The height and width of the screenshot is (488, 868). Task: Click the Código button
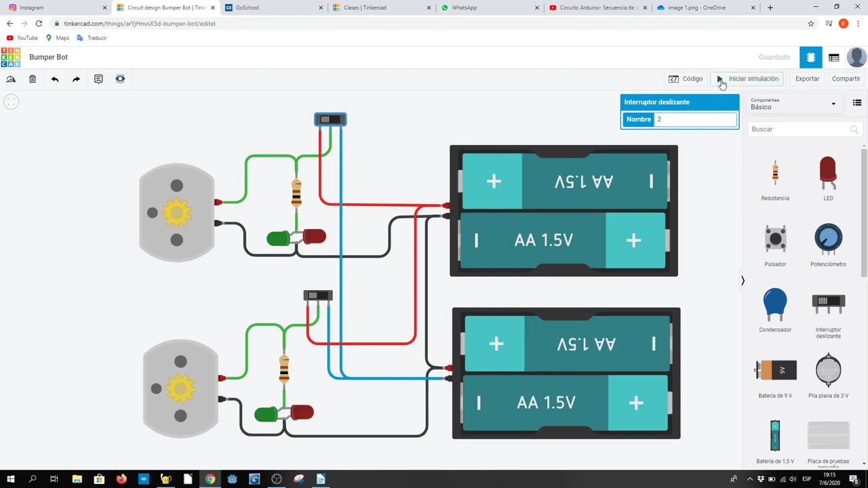[x=686, y=79]
